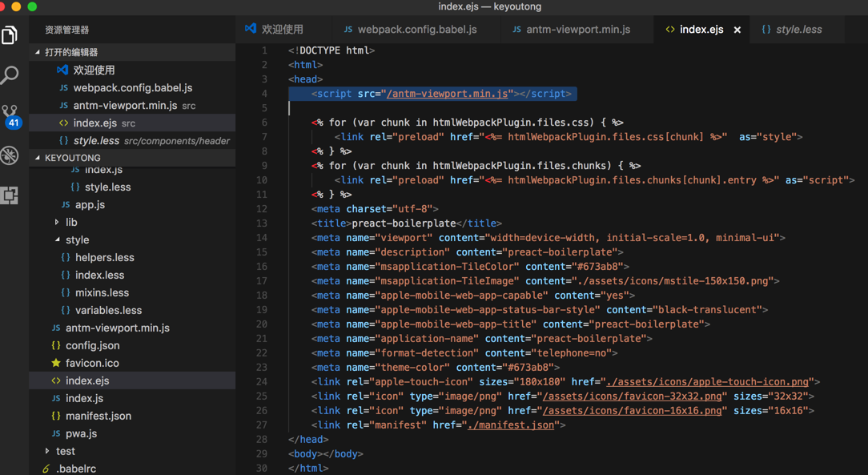Switch to webpack.config.babel.js tab
The height and width of the screenshot is (475, 868).
point(416,30)
